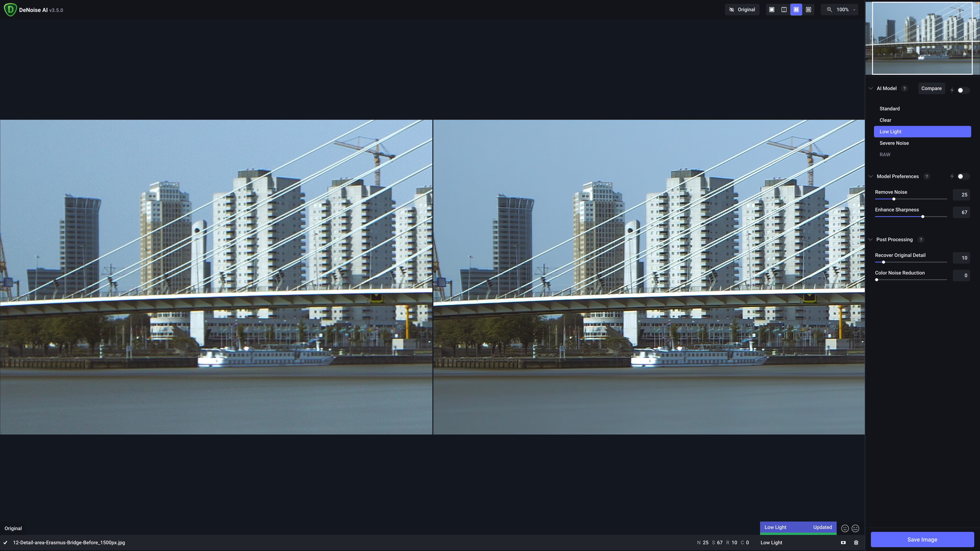Open the 100% zoom dropdown
Screen dimensions: 980x551
[x=842, y=10]
